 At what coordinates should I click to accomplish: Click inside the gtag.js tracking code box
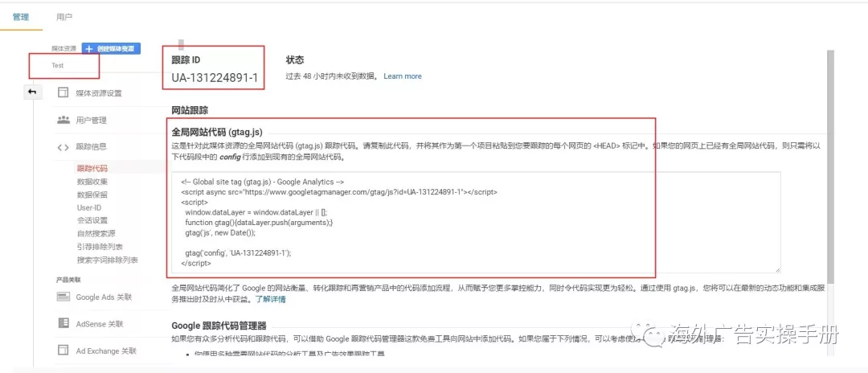click(x=474, y=222)
